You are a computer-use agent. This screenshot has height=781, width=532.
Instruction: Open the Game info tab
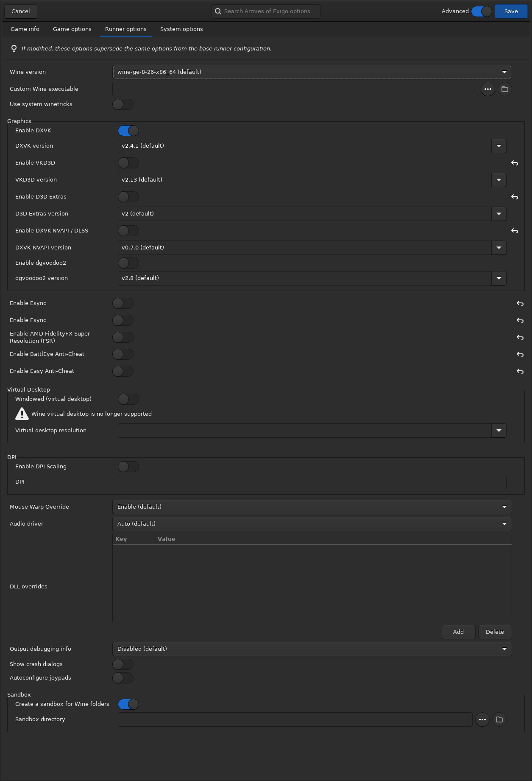pyautogui.click(x=25, y=29)
